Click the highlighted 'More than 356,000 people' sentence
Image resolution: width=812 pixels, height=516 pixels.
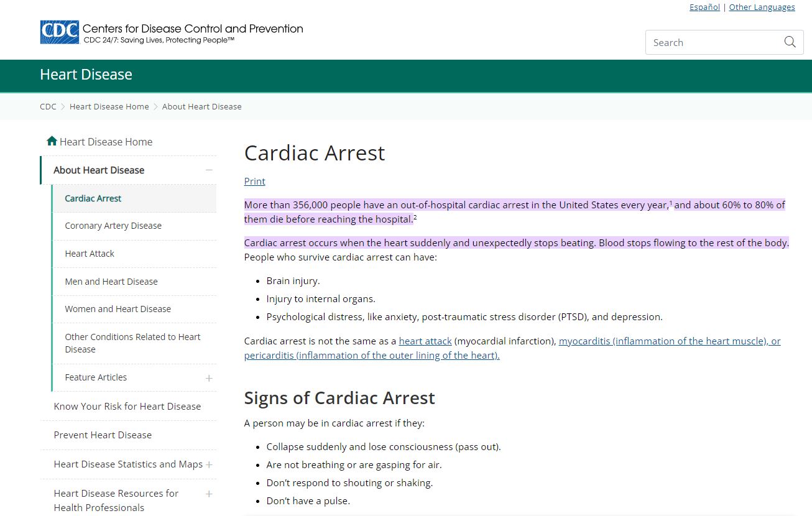tap(515, 212)
